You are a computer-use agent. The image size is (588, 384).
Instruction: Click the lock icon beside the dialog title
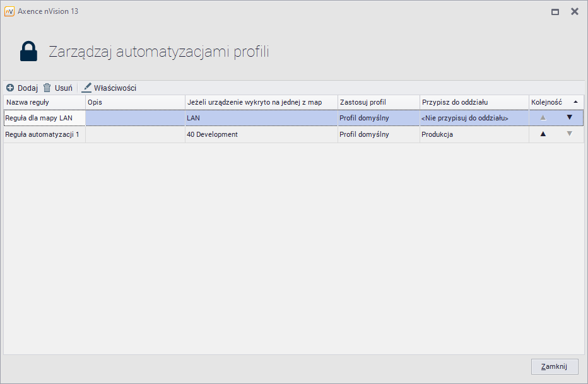pyautogui.click(x=28, y=50)
